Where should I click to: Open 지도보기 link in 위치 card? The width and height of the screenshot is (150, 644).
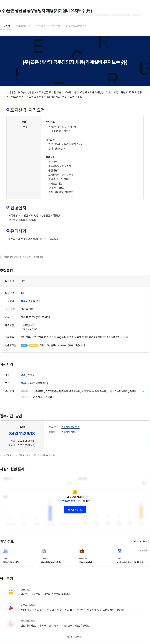click(x=143, y=550)
